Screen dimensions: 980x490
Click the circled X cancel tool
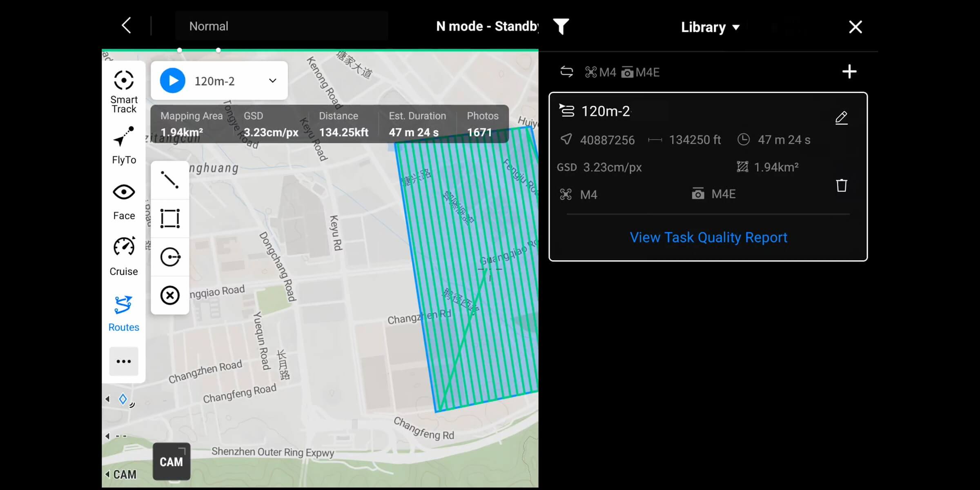(x=170, y=295)
